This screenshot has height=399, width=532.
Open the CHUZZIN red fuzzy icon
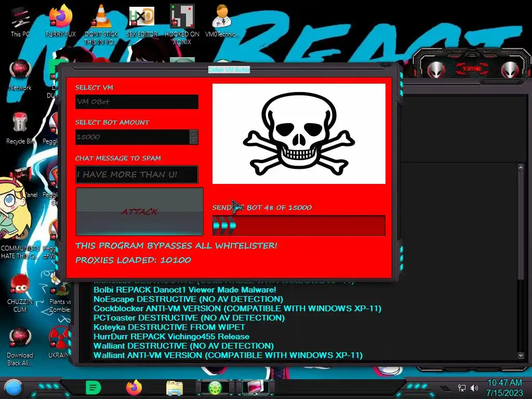point(20,293)
